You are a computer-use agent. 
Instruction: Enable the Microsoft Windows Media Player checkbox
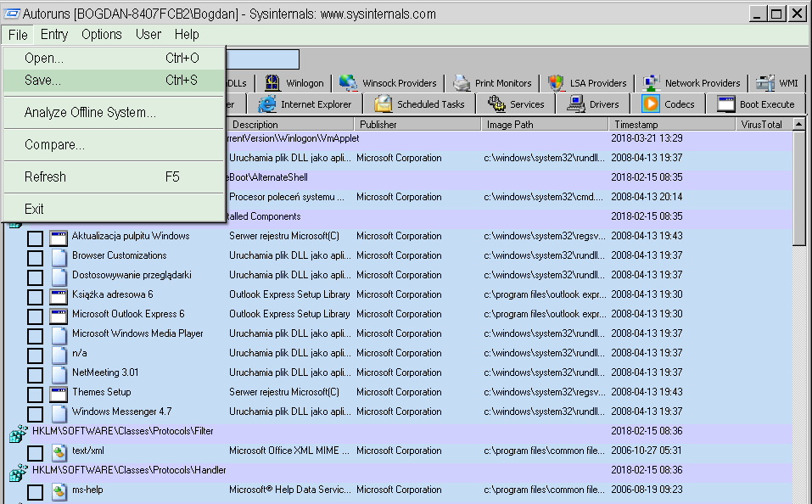click(x=35, y=336)
